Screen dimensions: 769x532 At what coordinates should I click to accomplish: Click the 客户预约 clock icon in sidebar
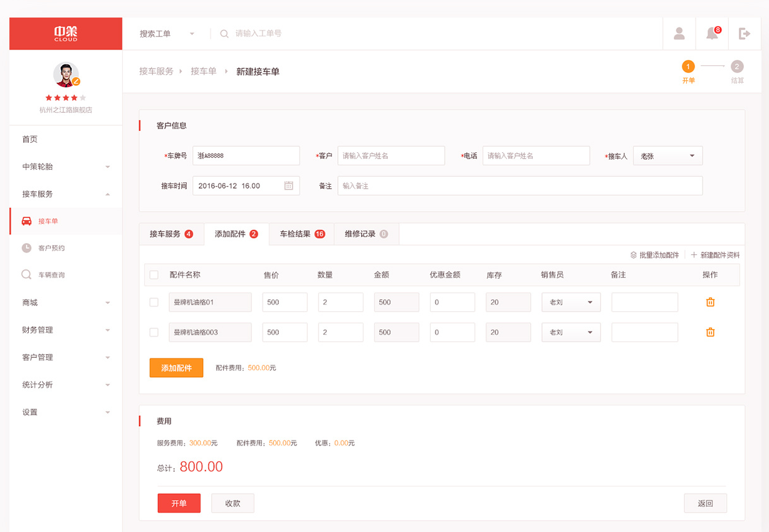click(26, 248)
